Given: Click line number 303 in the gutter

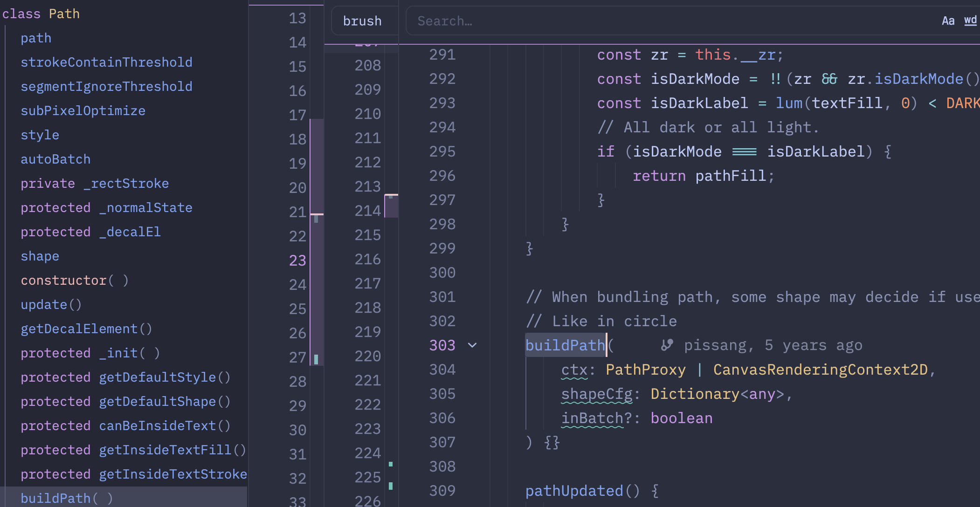Looking at the screenshot, I should point(442,345).
